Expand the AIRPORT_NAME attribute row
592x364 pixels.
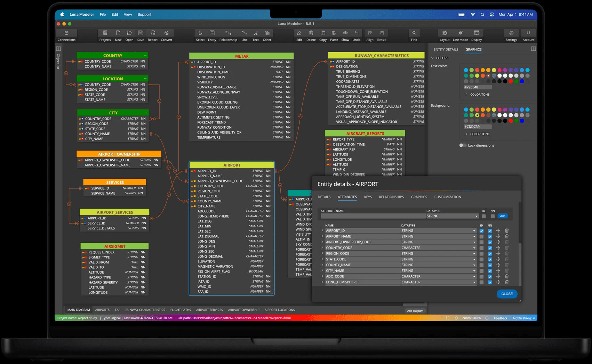coord(322,236)
